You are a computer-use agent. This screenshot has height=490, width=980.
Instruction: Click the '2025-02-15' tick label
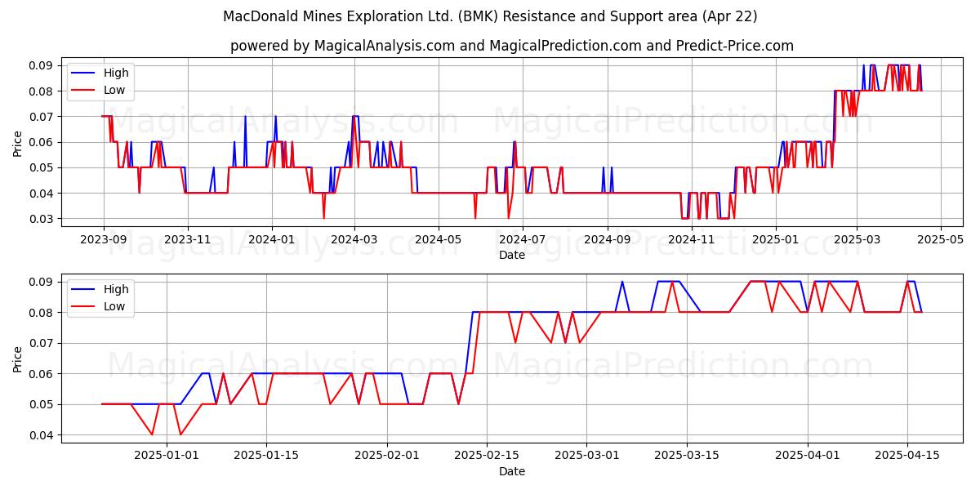(x=487, y=456)
